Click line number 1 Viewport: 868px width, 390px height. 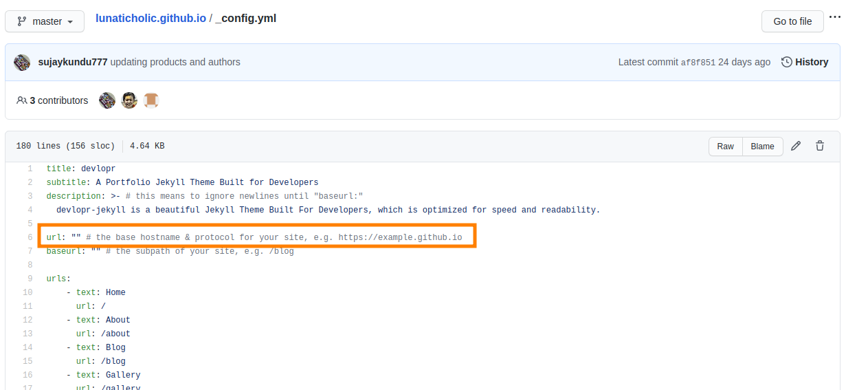30,169
